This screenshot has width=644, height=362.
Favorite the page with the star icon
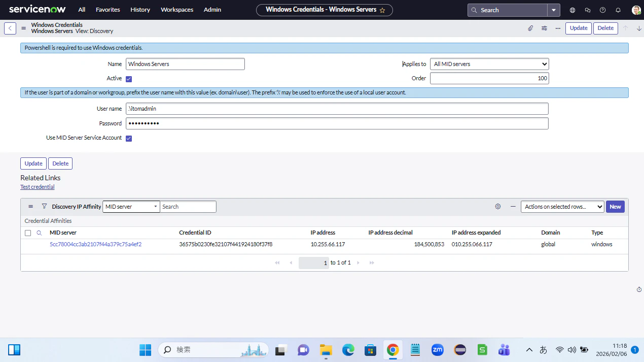tap(382, 10)
